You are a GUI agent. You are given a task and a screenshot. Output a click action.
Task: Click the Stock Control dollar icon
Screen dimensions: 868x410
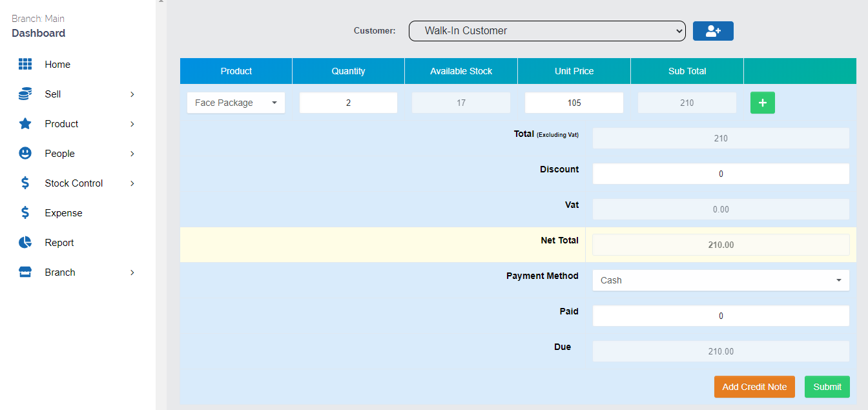[x=25, y=183]
